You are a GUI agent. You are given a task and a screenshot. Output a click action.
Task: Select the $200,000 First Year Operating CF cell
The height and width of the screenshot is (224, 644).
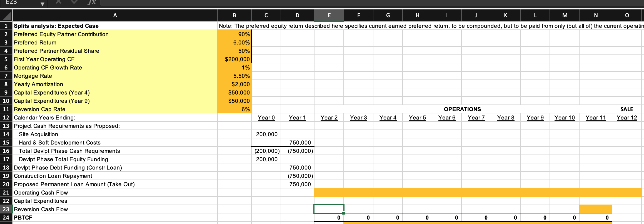pos(234,59)
